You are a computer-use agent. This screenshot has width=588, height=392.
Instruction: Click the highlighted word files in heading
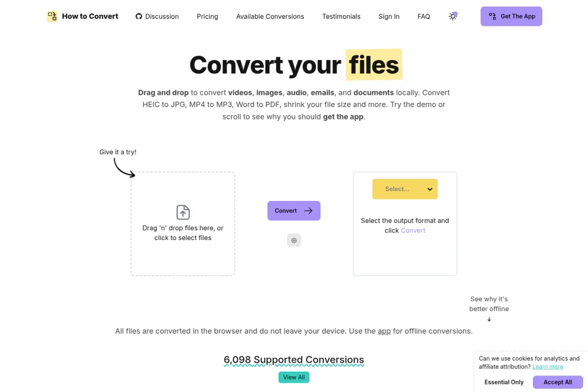pyautogui.click(x=374, y=64)
